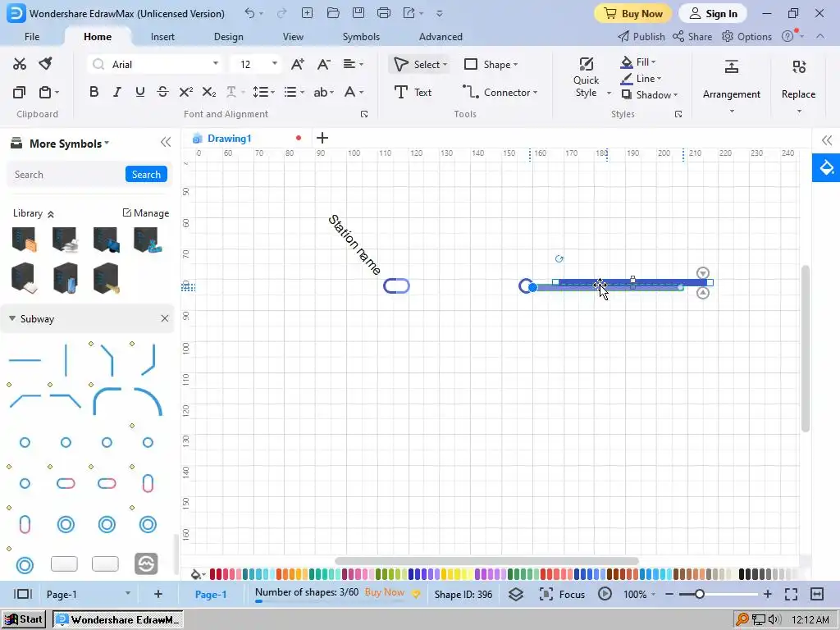Click the Undo arrow icon
The image size is (840, 630).
[x=249, y=13]
